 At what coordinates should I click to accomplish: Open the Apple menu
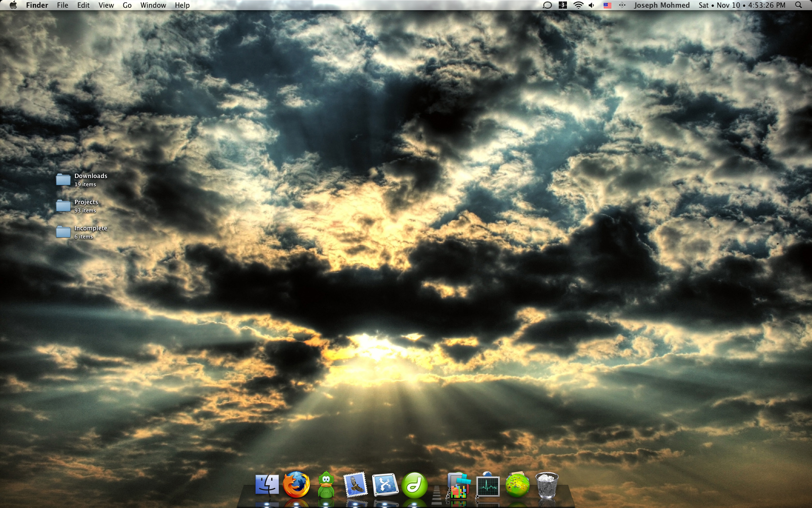pyautogui.click(x=13, y=5)
